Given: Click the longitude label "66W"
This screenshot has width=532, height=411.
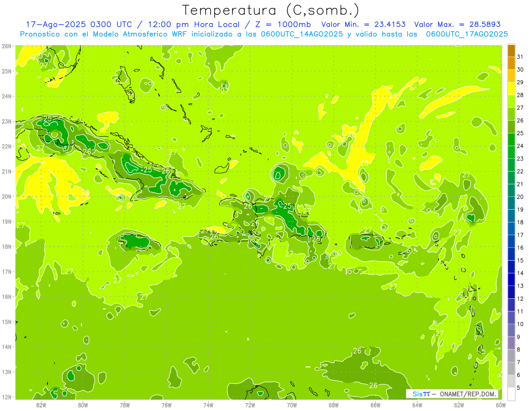Looking at the screenshot, I should tap(375, 405).
